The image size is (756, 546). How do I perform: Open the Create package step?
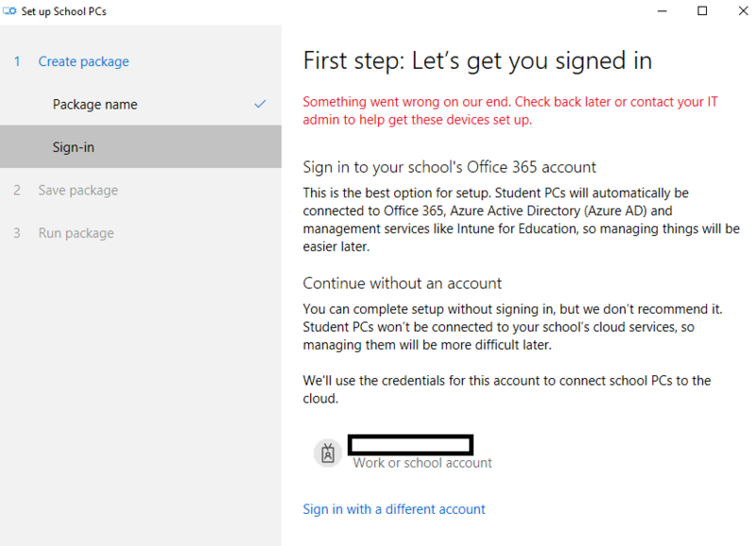point(83,61)
